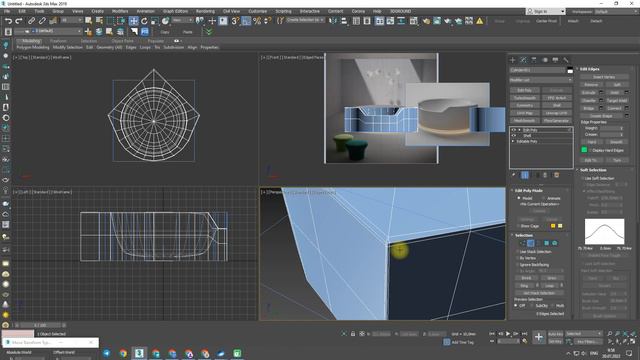Image resolution: width=640 pixels, height=360 pixels.
Task: Expand the Editable Poly stack entry
Action: click(x=513, y=141)
